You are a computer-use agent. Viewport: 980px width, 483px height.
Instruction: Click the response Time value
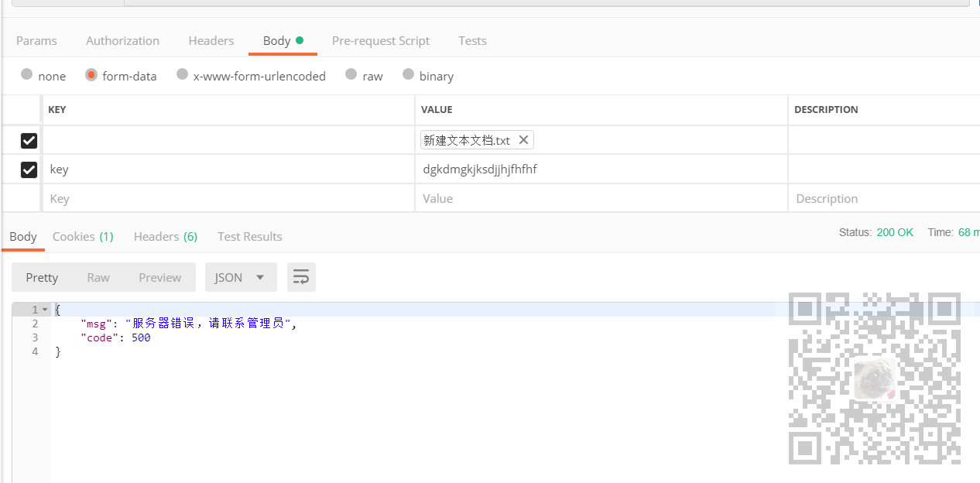(x=969, y=232)
